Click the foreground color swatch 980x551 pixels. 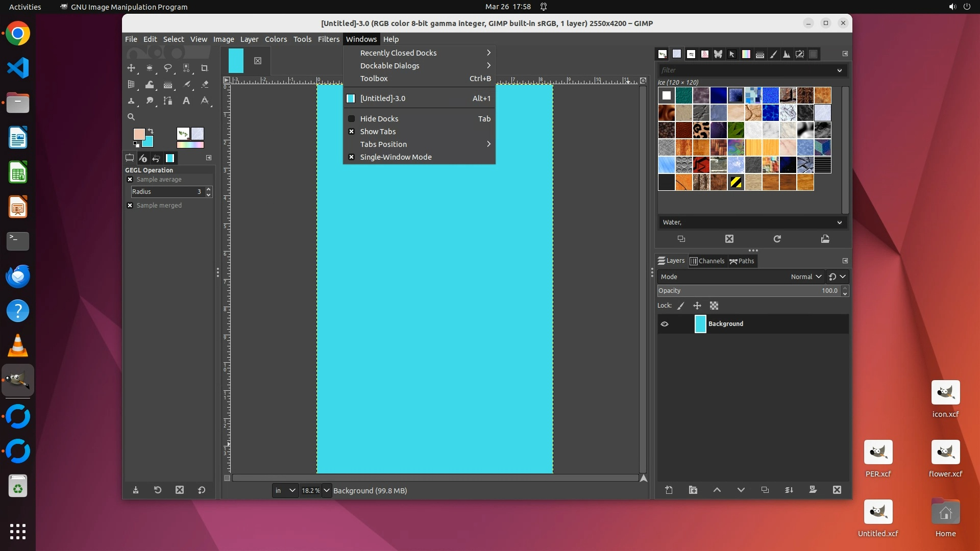(x=138, y=134)
